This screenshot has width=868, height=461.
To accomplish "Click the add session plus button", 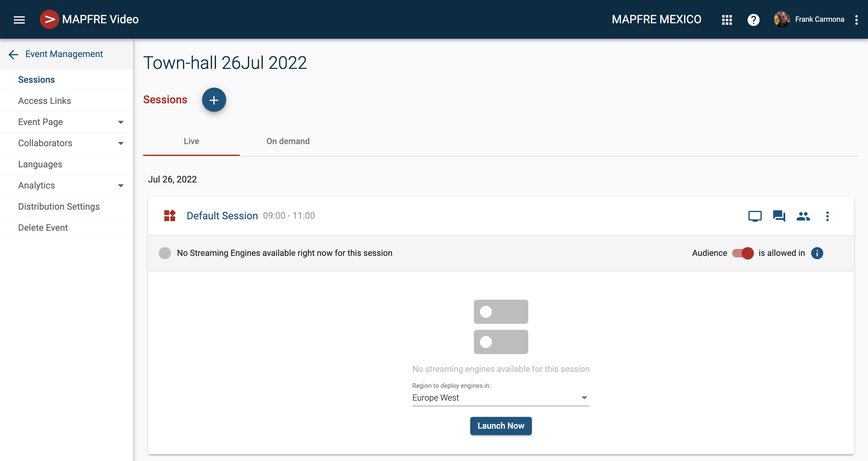I will [x=214, y=100].
